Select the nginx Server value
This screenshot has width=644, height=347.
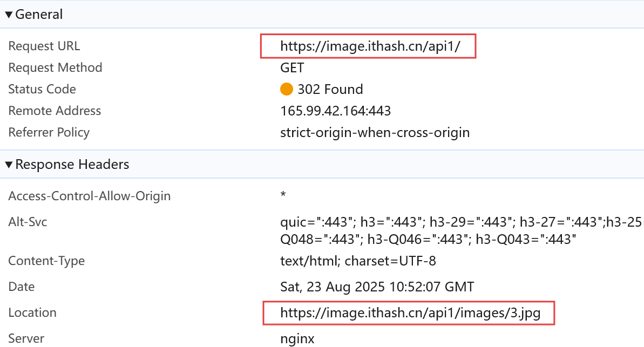pyautogui.click(x=297, y=339)
